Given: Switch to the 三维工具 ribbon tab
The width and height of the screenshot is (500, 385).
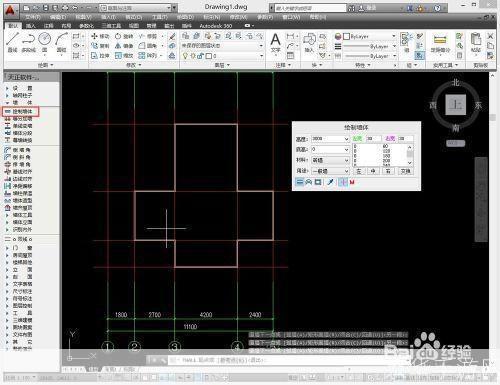Looking at the screenshot, I should tap(111, 26).
